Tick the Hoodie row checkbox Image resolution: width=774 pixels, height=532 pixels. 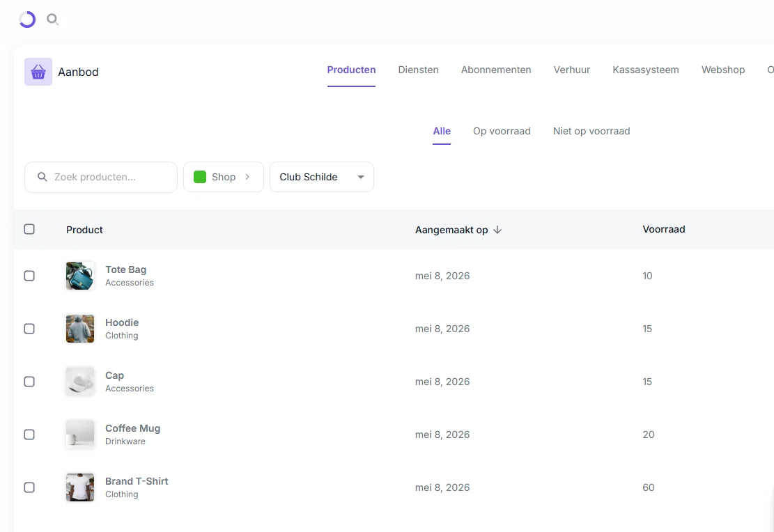coord(29,329)
